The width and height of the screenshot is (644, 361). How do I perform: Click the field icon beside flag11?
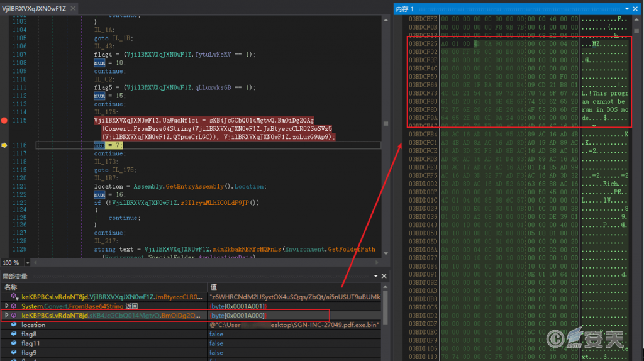coord(14,344)
